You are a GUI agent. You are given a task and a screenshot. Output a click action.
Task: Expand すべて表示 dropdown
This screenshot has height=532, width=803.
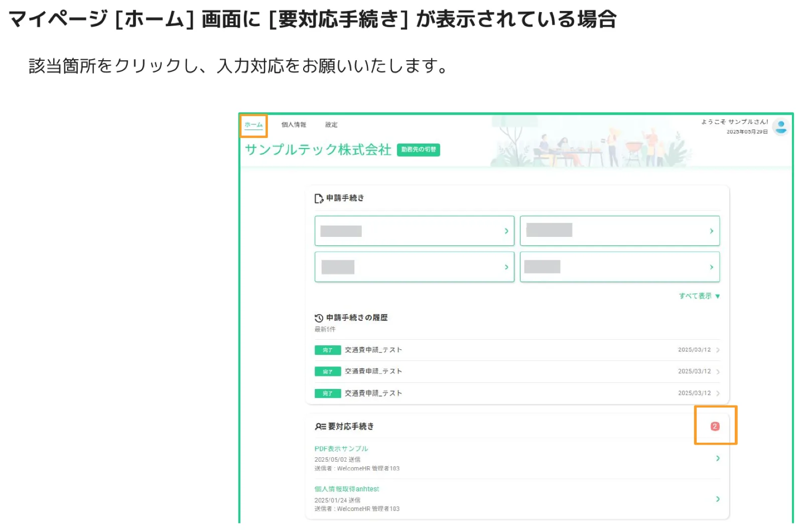pyautogui.click(x=700, y=296)
